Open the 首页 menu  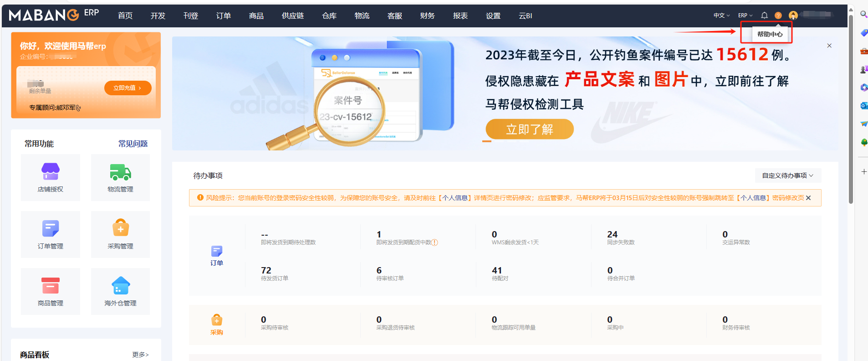125,16
